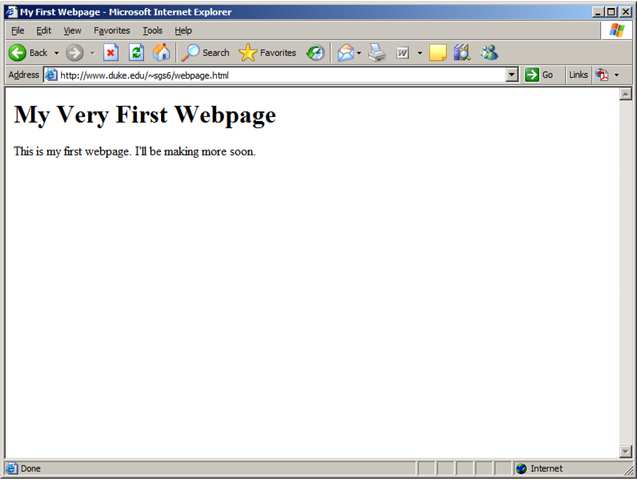Print the page using printer icon
Viewport: 637px width, 480px height.
(x=377, y=53)
